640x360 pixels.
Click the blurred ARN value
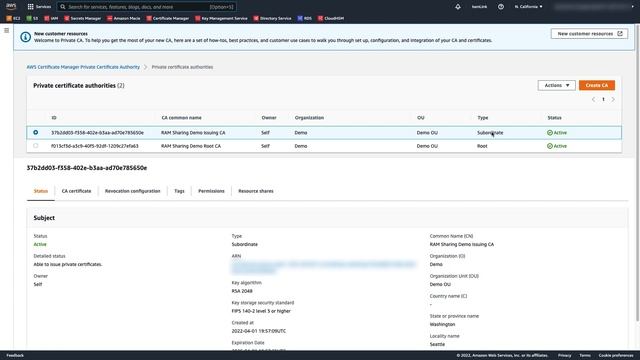(x=324, y=267)
